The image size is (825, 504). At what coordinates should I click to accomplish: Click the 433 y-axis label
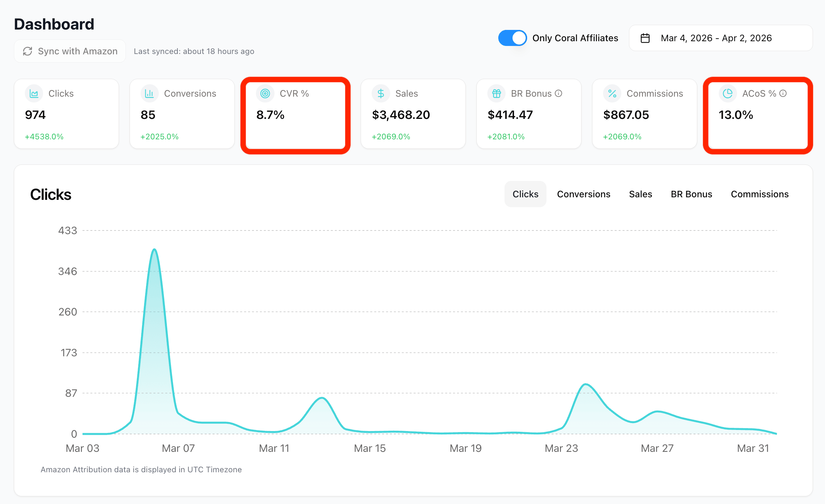tap(68, 230)
